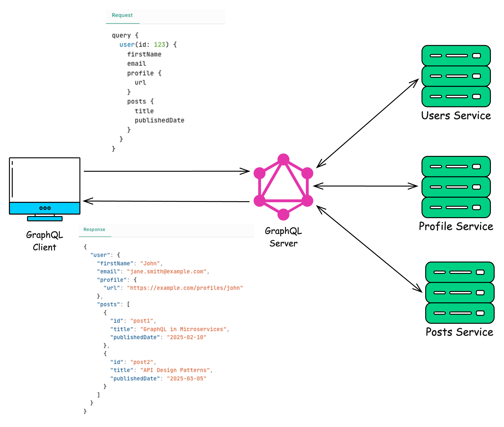Click the "2025-03-05" published date value

pyautogui.click(x=187, y=379)
